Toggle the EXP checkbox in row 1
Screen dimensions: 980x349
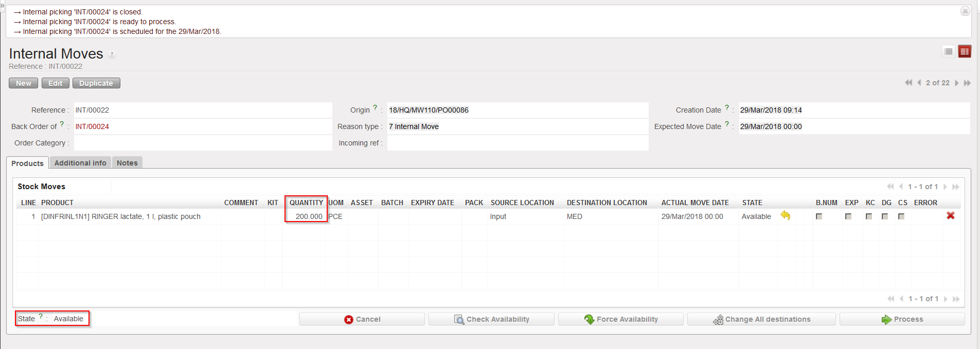(848, 216)
